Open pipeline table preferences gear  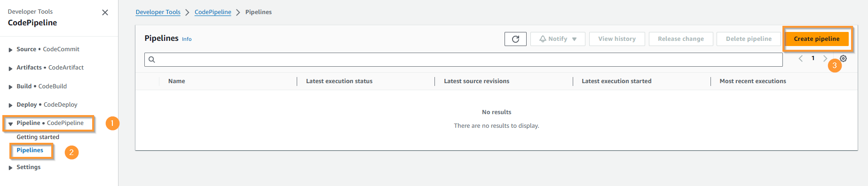(844, 59)
